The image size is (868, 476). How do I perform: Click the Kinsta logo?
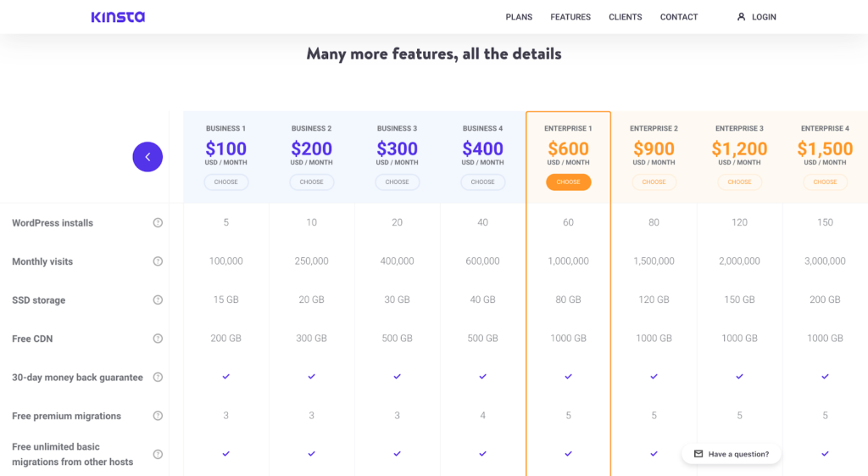tap(118, 17)
